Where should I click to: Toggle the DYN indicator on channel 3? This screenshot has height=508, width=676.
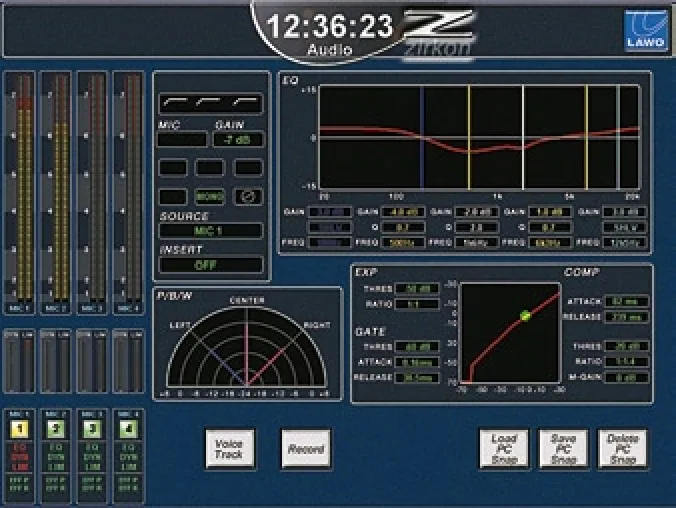[x=92, y=457]
